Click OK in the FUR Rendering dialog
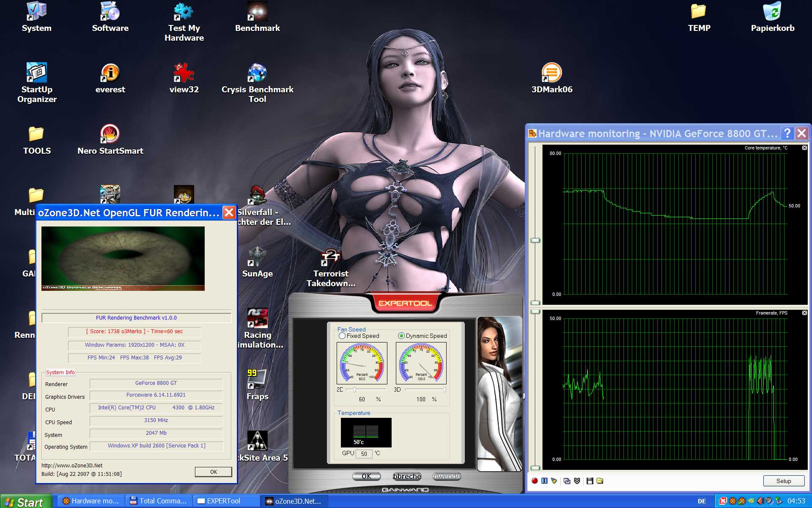812x508 pixels. click(213, 472)
